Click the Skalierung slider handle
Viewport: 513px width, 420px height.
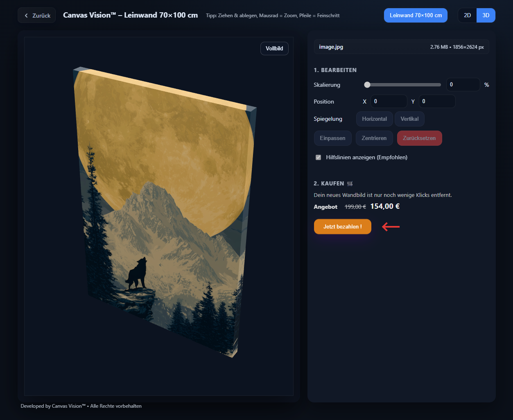click(x=367, y=85)
